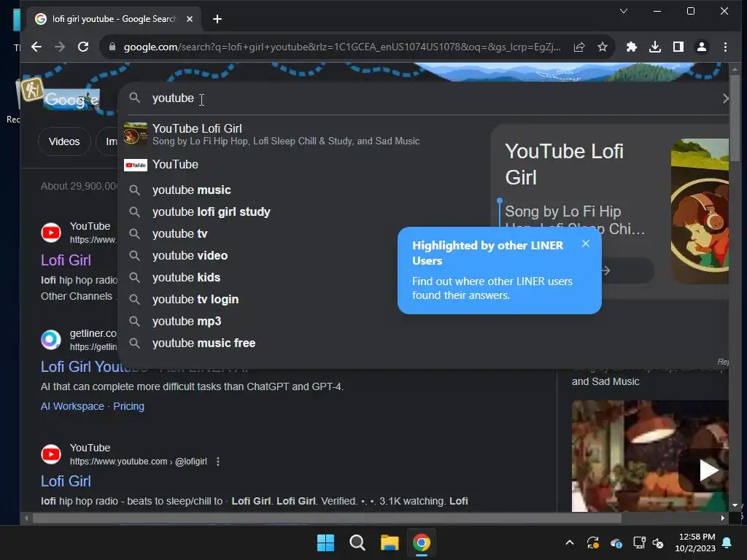Open the Lofi Girl Youtube getliner result

79,367
